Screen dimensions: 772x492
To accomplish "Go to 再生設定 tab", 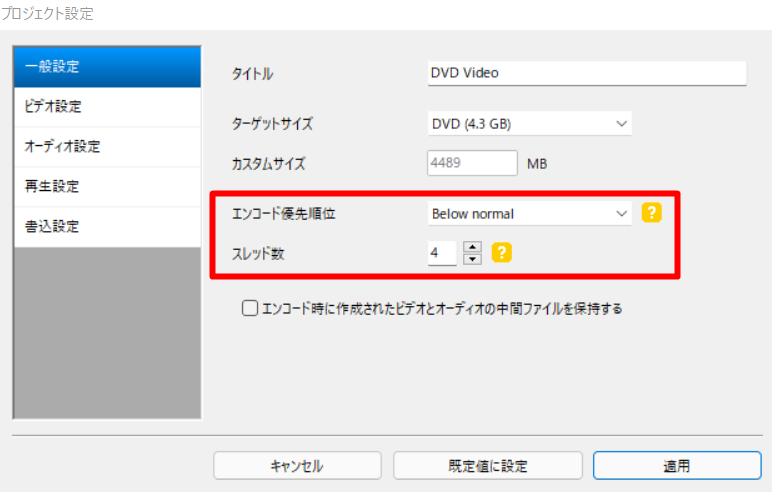I will (x=107, y=187).
